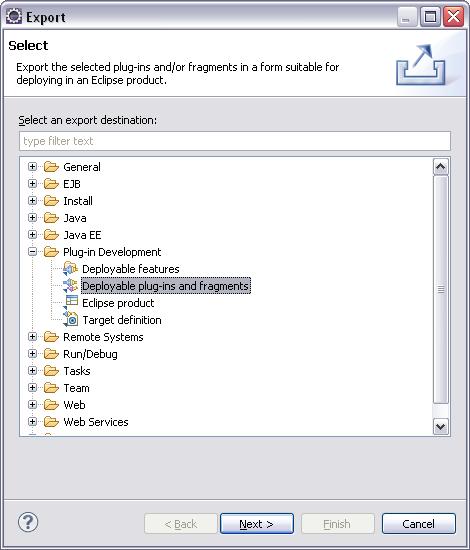
Task: Expand the Java EE category
Action: [x=32, y=235]
